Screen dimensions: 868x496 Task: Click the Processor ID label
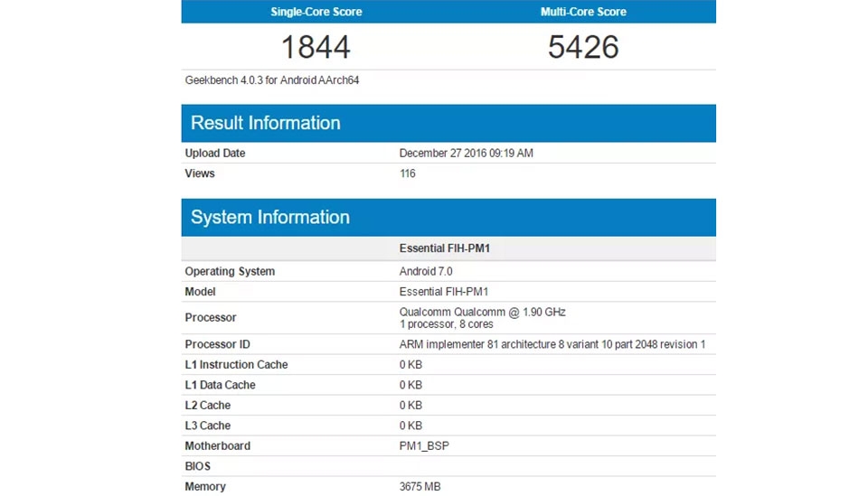click(x=218, y=344)
